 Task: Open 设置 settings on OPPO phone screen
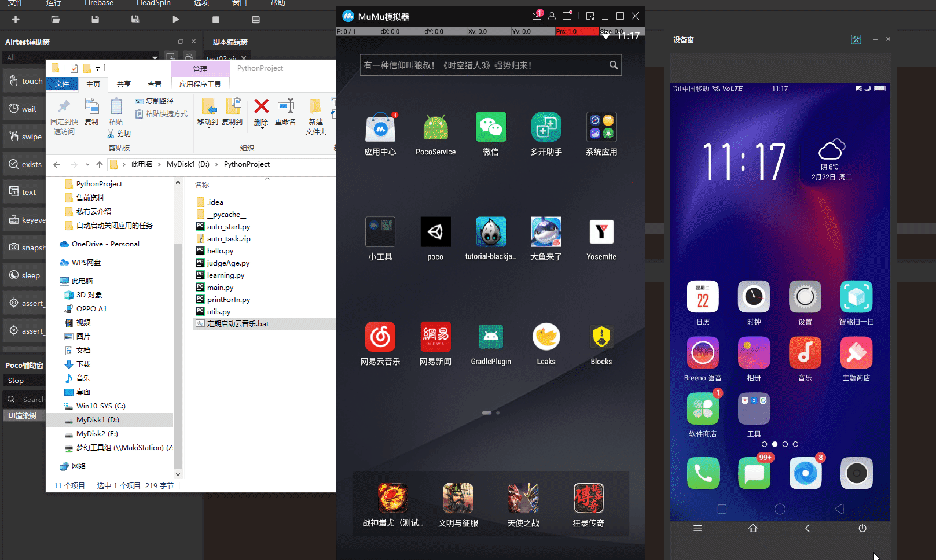click(805, 303)
